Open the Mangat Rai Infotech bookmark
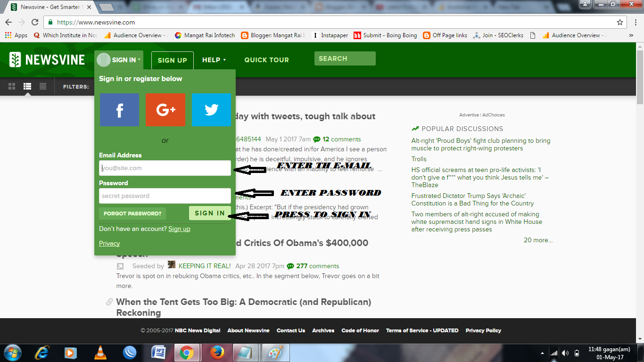The height and width of the screenshot is (362, 644). (x=205, y=35)
